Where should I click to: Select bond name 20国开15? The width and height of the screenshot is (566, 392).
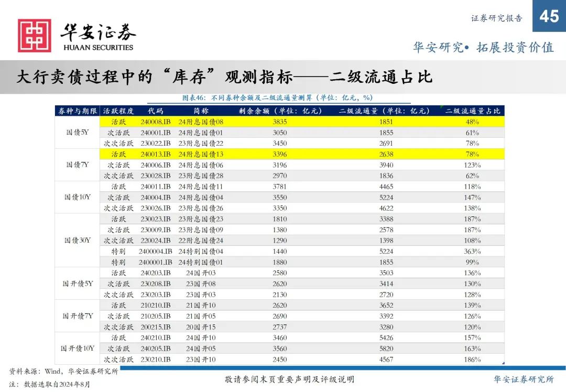point(201,327)
